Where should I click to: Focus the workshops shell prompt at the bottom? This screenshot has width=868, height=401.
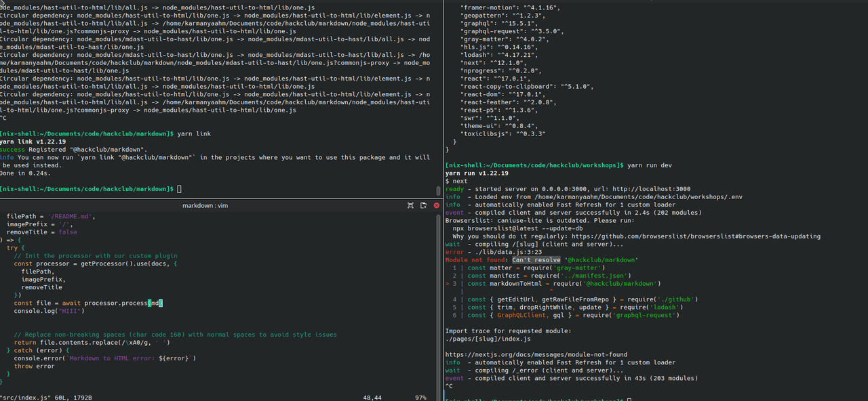[x=629, y=400]
